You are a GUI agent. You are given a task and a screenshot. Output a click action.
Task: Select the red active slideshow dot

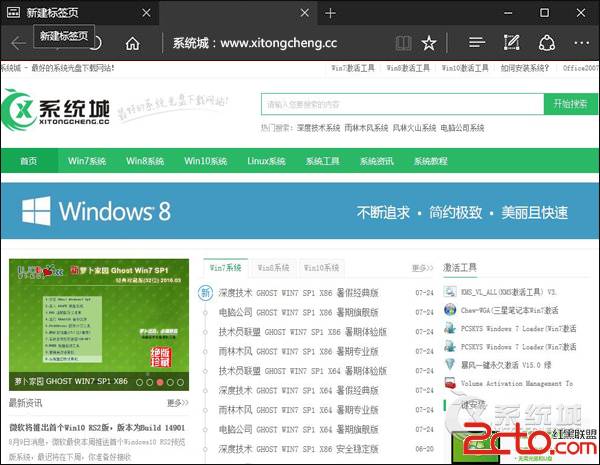(160, 382)
